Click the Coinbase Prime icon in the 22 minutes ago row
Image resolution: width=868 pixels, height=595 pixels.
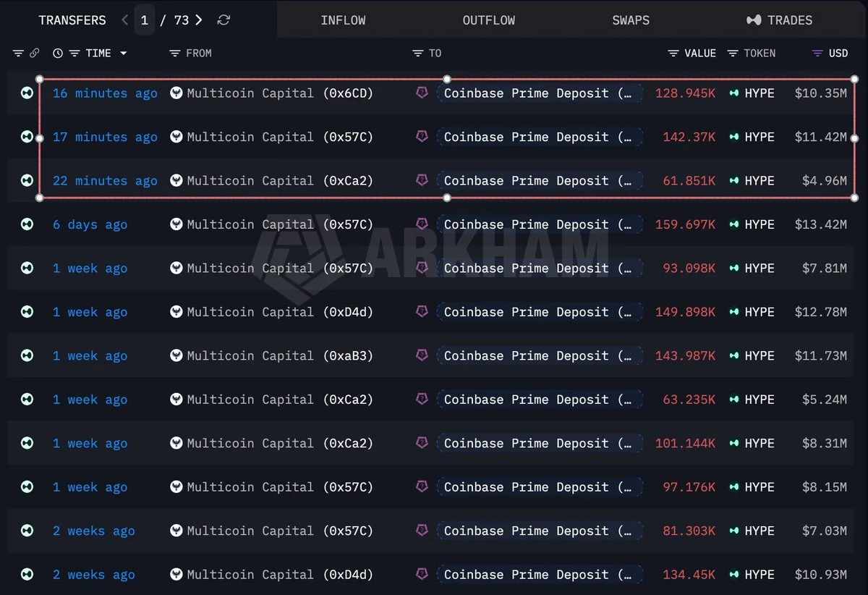(x=422, y=180)
